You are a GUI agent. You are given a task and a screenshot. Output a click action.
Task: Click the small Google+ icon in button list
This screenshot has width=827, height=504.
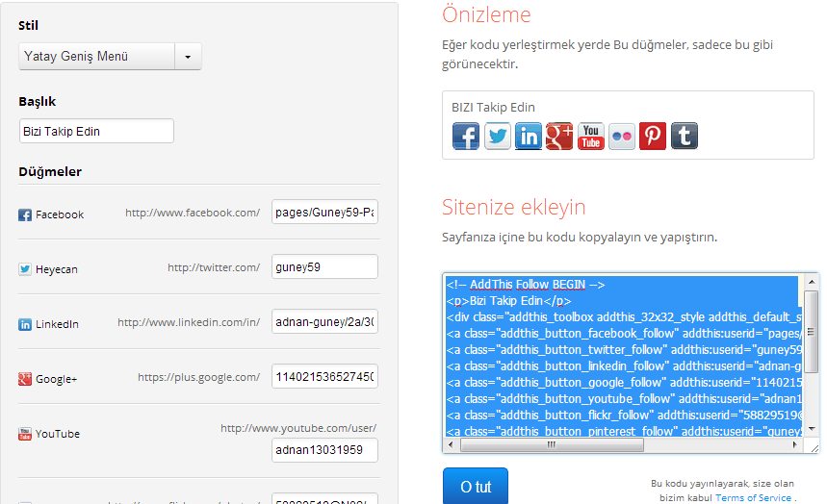point(25,379)
